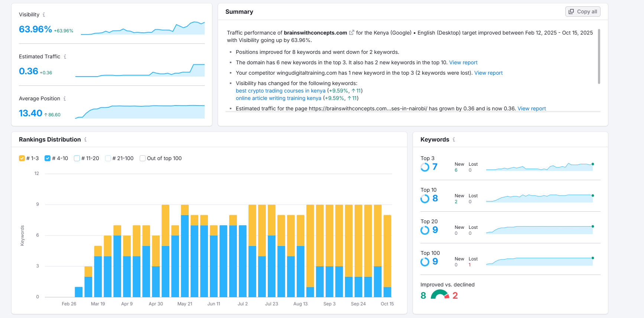
Task: Check the Out of top 100 checkbox
Action: (x=143, y=158)
